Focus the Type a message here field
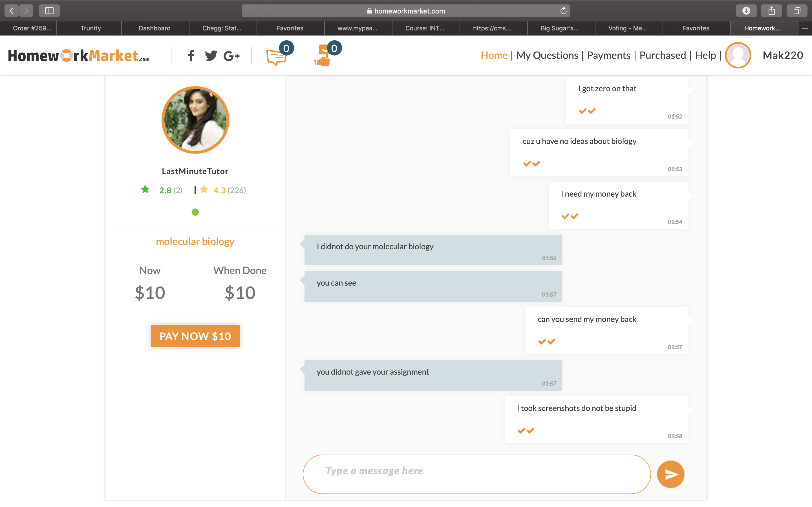 pyautogui.click(x=476, y=474)
